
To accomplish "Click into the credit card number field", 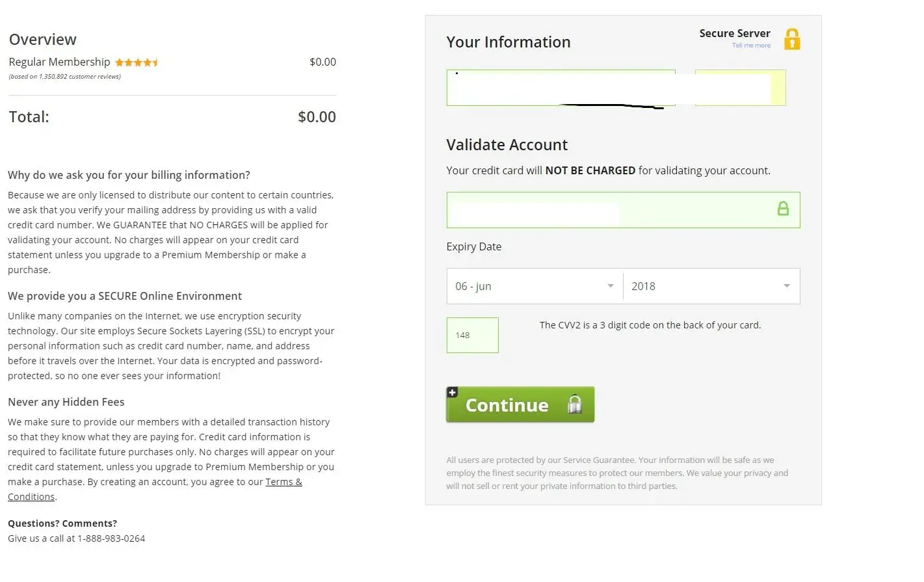I will tap(611, 210).
